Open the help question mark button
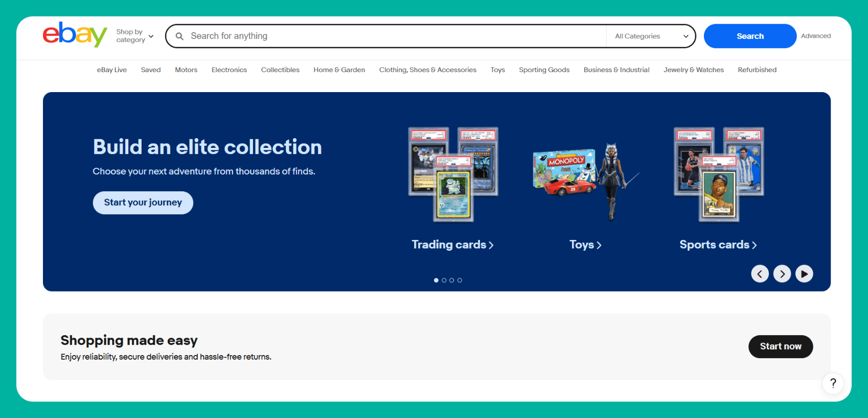This screenshot has height=418, width=868. click(833, 383)
